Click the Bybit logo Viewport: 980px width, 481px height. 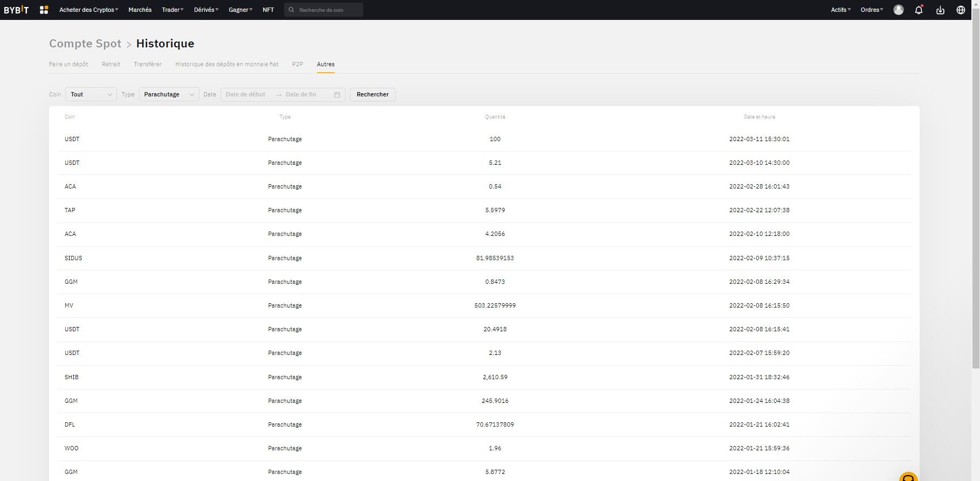[x=16, y=10]
